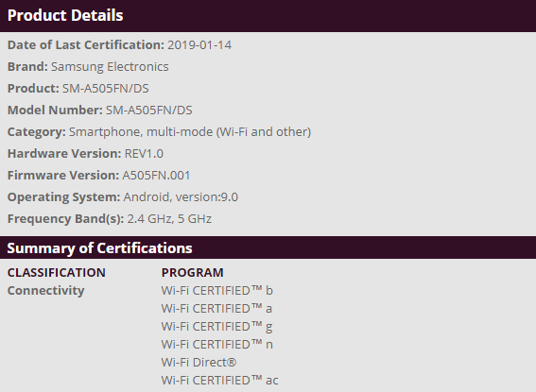
Task: Click Operating System Android version 9.0
Action: coord(181,197)
